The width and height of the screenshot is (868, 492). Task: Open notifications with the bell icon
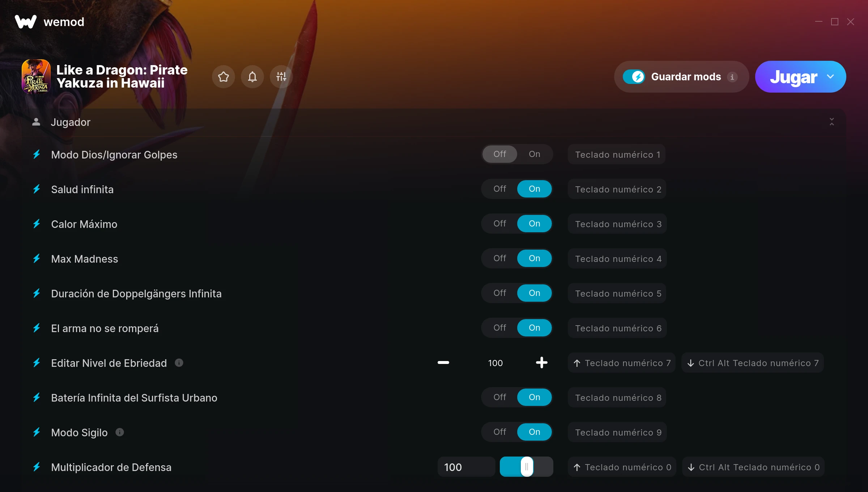[x=252, y=77]
